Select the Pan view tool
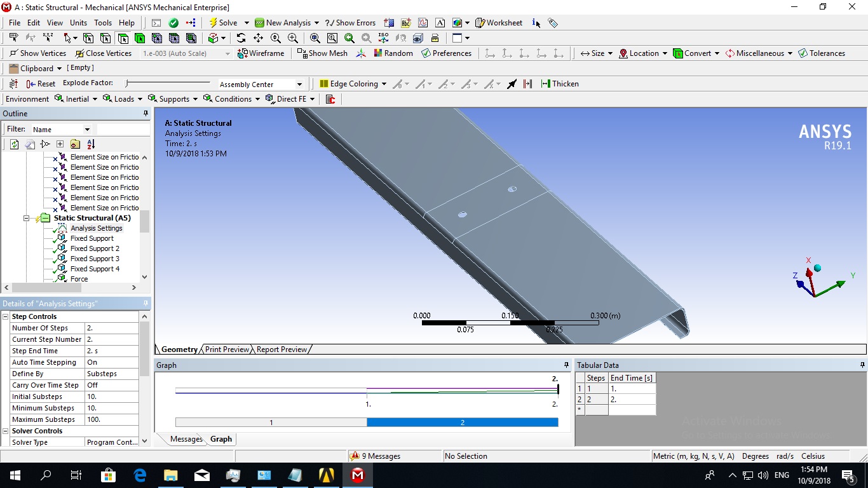This screenshot has width=868, height=488. [258, 38]
